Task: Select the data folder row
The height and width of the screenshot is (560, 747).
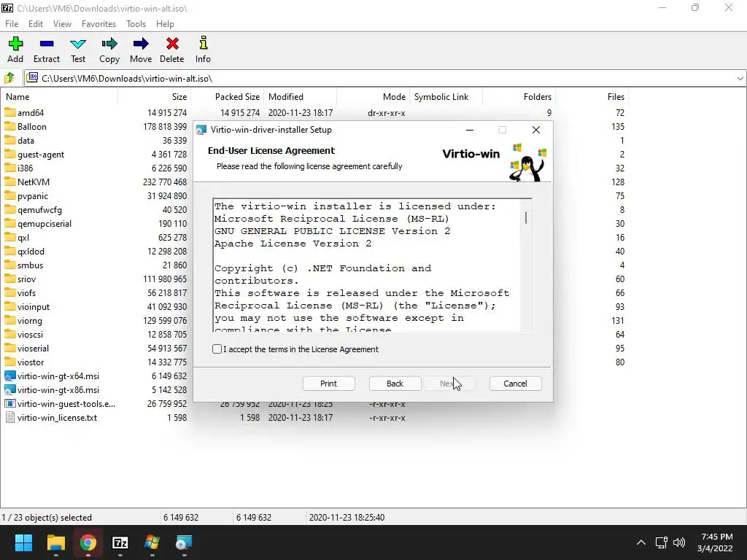Action: point(96,140)
